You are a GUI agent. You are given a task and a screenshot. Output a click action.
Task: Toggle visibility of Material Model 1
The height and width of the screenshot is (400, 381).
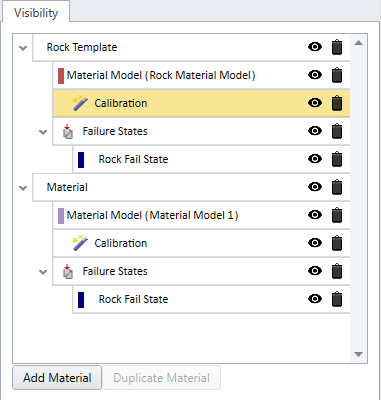tap(315, 215)
